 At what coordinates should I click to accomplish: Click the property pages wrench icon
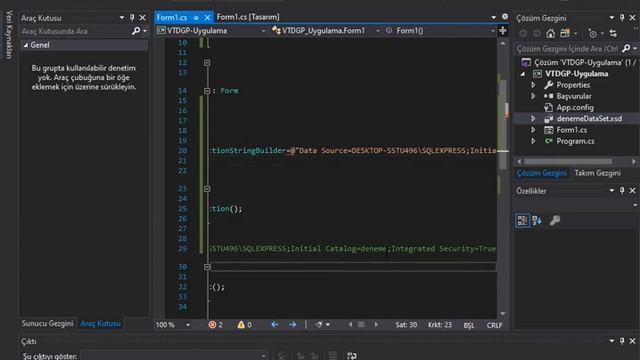click(554, 220)
